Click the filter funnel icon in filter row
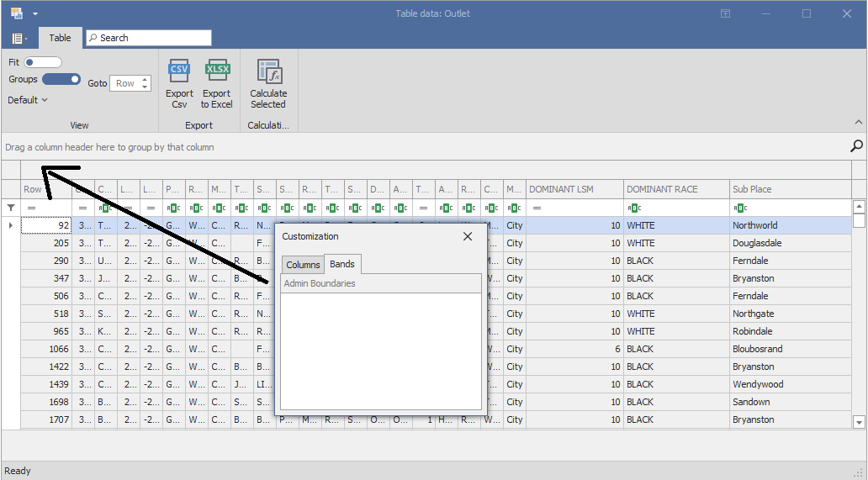The width and height of the screenshot is (868, 480). point(11,208)
